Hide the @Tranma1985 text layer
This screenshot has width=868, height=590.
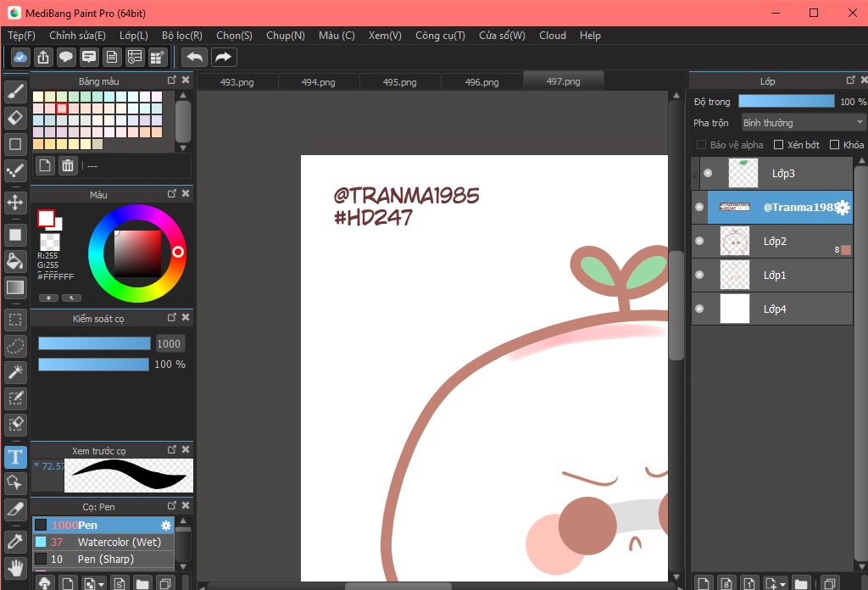coord(699,207)
